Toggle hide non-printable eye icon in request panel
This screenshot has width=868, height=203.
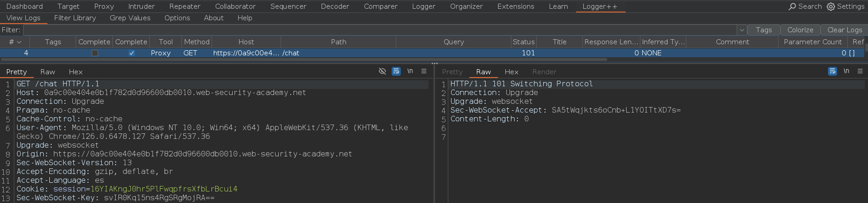[x=382, y=71]
